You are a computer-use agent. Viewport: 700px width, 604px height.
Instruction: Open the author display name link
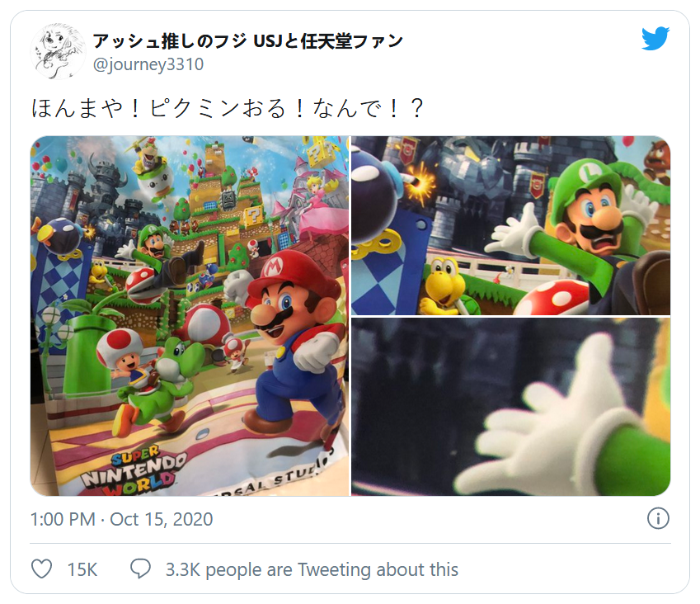click(248, 41)
